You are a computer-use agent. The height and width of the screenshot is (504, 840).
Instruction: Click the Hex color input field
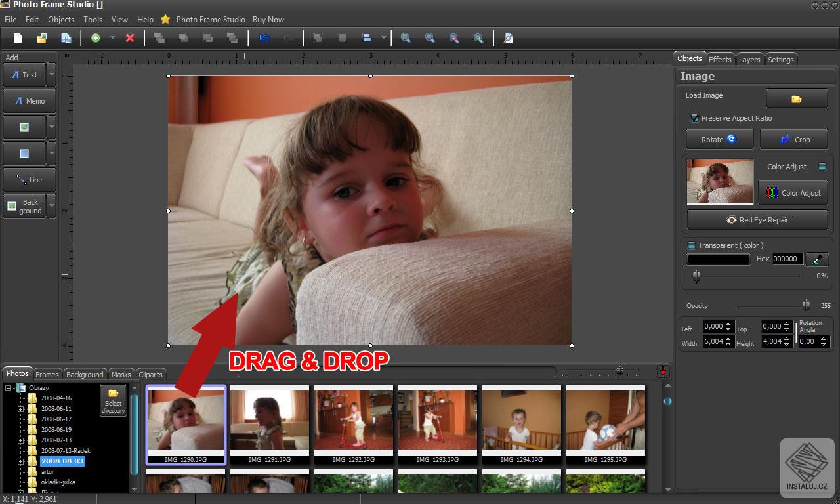click(787, 259)
